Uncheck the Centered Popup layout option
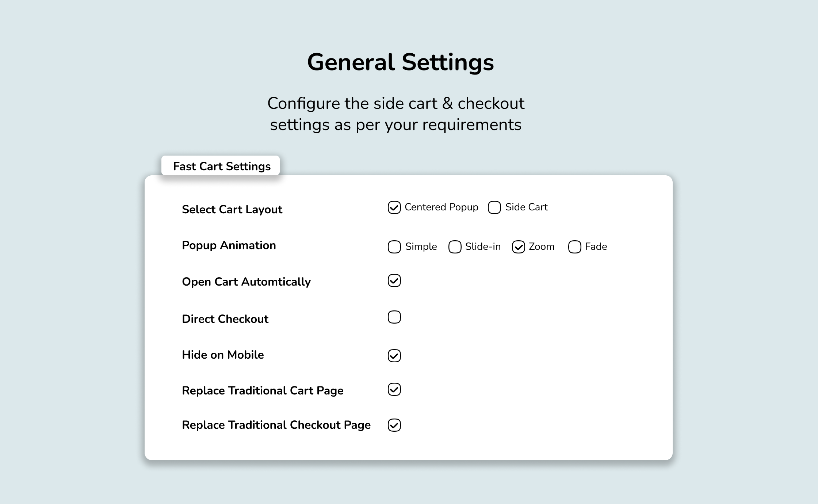Image resolution: width=818 pixels, height=504 pixels. (x=394, y=207)
